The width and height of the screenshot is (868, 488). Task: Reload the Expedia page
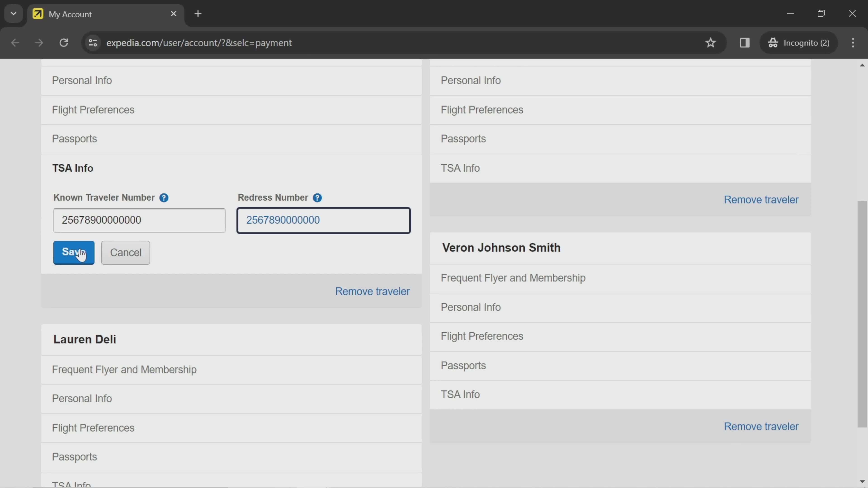64,43
